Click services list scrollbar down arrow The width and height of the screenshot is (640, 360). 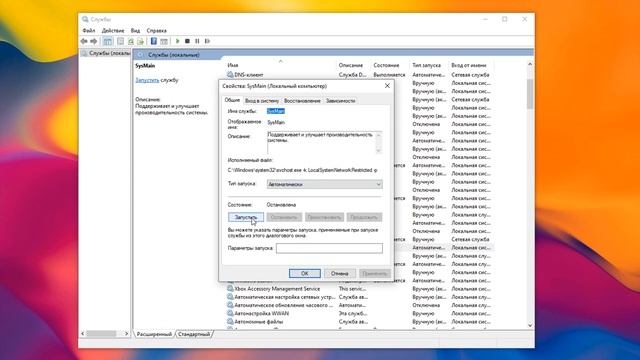(530, 325)
